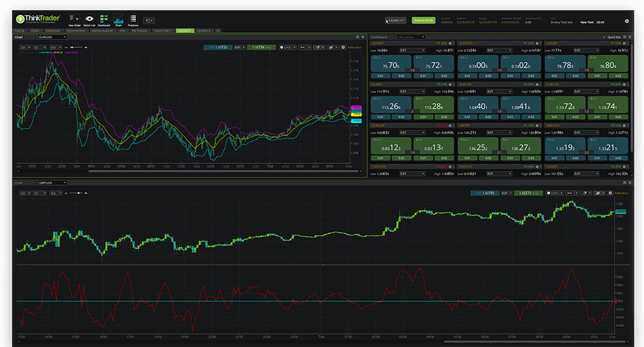Viewport: 644px width, 347px height.
Task: Click the GBP/USD chart settings gear icon
Action: [609, 193]
